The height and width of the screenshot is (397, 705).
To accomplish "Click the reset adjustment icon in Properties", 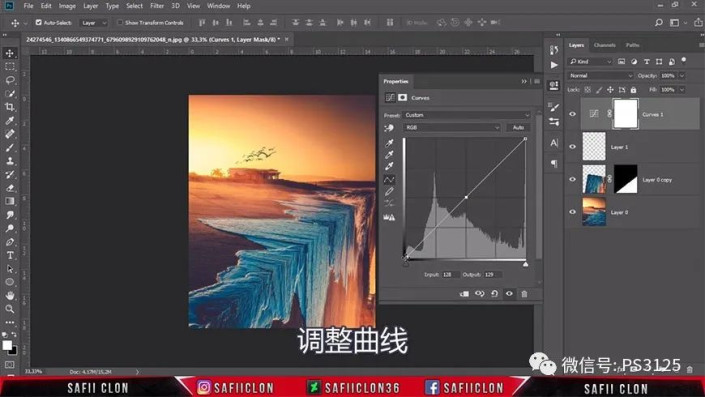I will (x=495, y=294).
